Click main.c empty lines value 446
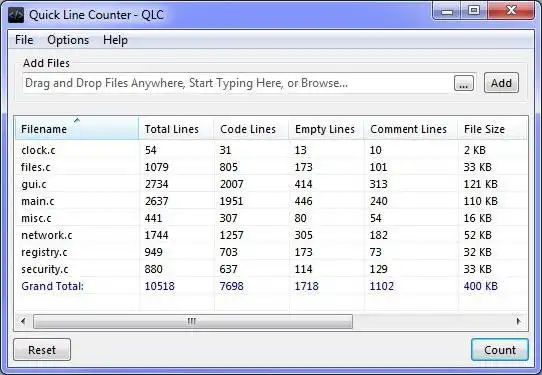This screenshot has width=542, height=375. (303, 201)
